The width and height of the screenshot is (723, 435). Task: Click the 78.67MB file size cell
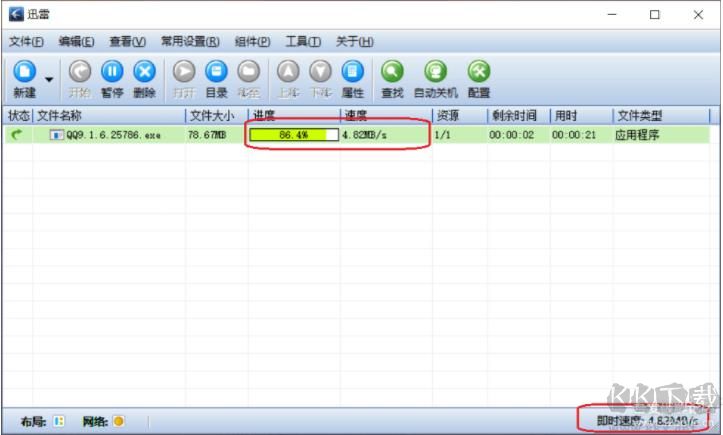pos(207,135)
